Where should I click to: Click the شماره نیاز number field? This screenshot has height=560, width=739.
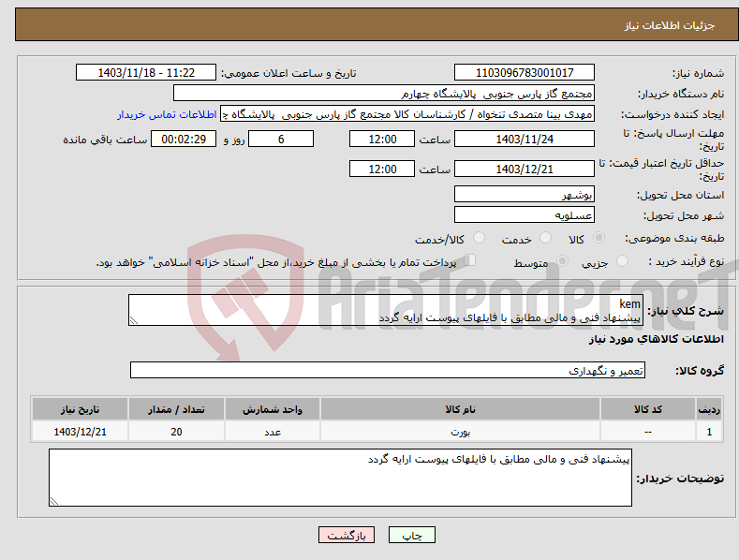525,73
